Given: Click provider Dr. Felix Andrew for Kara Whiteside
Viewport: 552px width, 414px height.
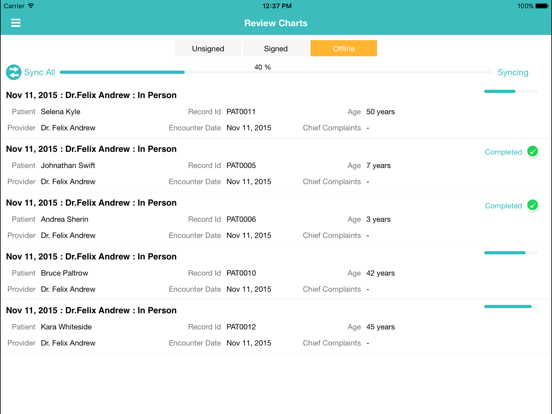Looking at the screenshot, I should click(x=68, y=343).
